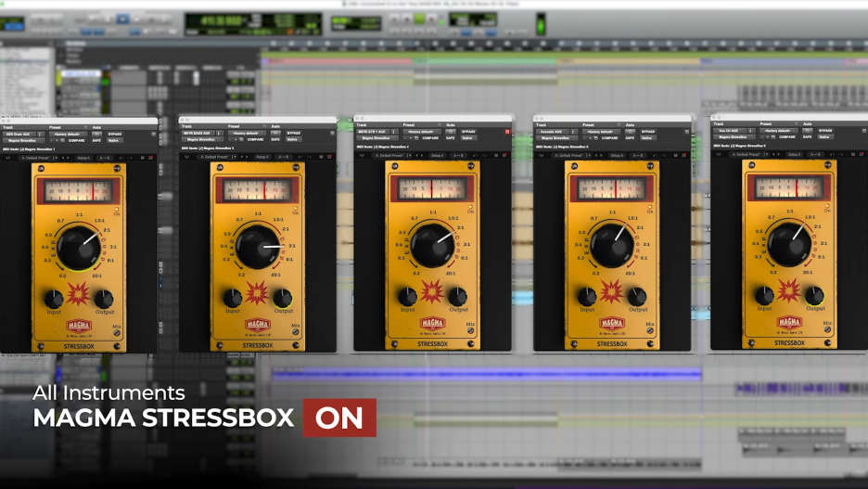
Task: Toggle SAFE in the Drum AUX plugin window
Action: tap(96, 141)
